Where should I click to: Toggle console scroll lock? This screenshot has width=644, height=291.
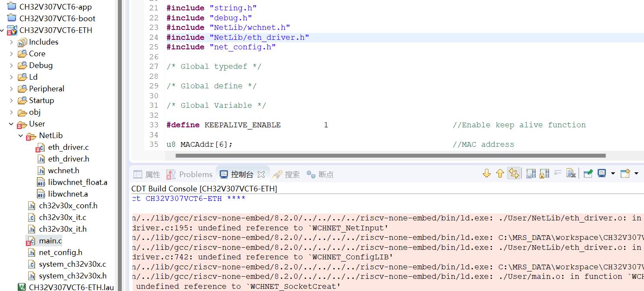(x=544, y=174)
